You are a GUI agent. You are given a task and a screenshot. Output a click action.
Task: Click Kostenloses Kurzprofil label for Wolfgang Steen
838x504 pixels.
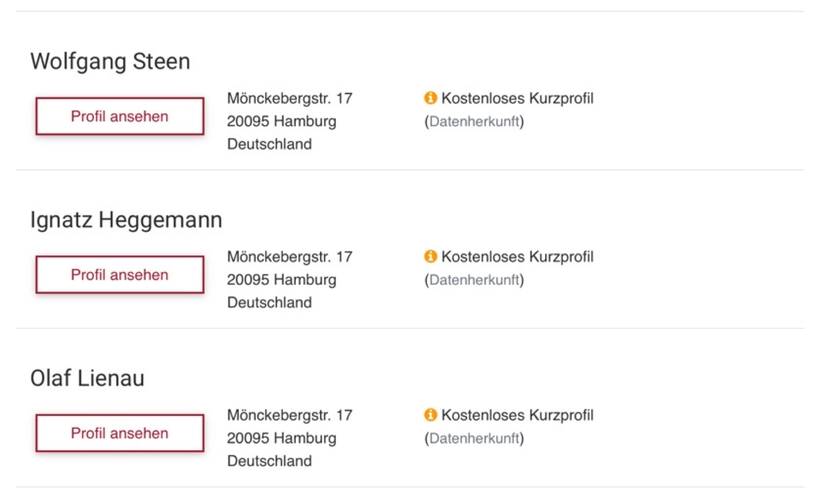tap(517, 98)
